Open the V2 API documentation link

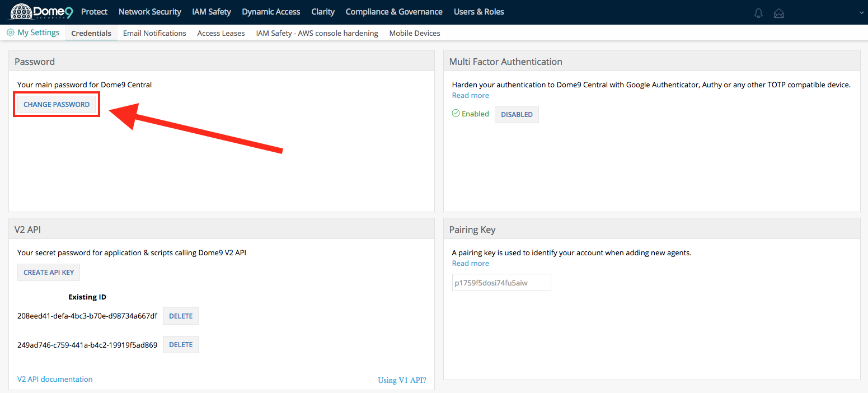tap(55, 379)
